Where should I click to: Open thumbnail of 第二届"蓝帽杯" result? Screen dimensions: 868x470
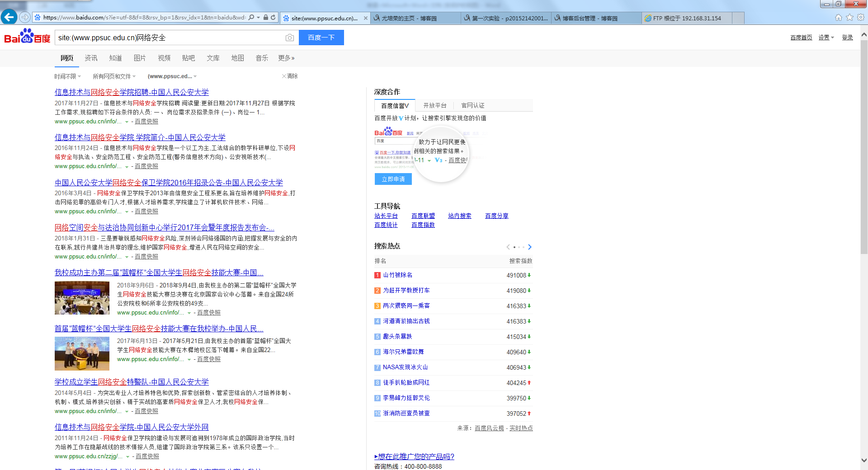82,298
